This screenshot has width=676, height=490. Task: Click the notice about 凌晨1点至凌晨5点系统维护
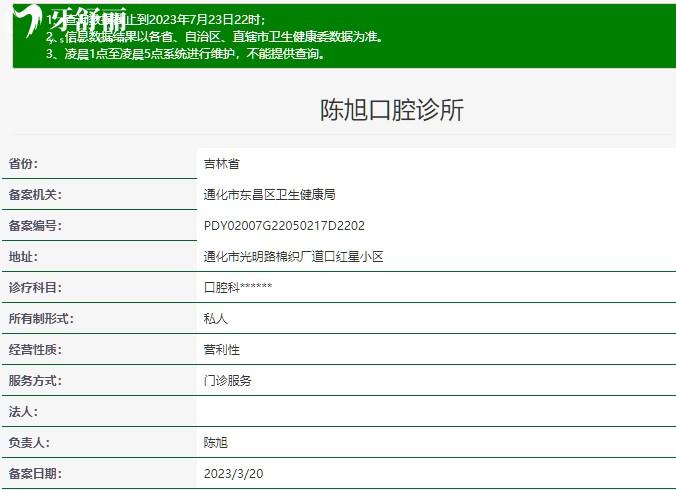coord(185,53)
